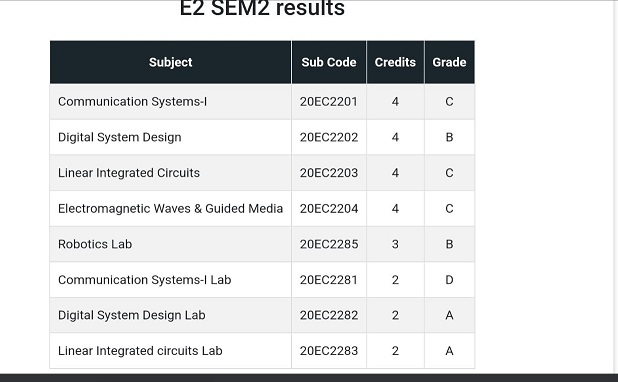Screen dimensions: 618x382
Task: Select the Robotics Lab subject cell
Action: pyautogui.click(x=170, y=244)
